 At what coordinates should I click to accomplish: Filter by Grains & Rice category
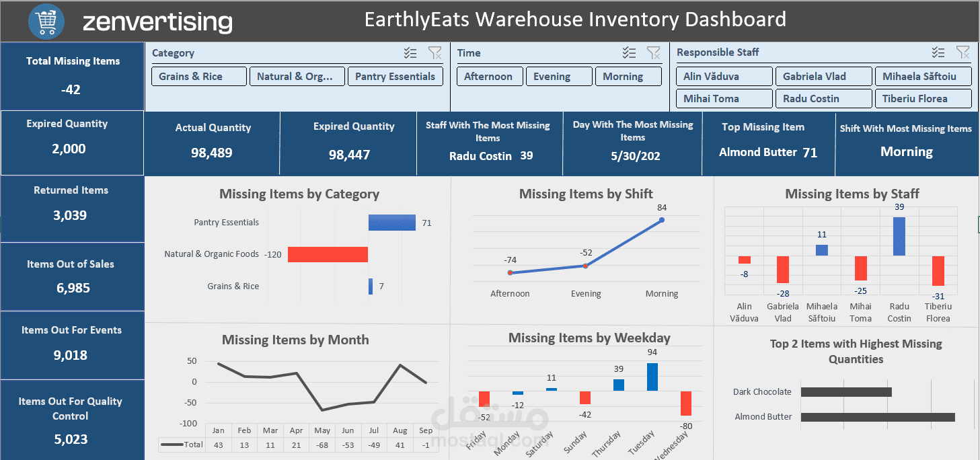(199, 77)
